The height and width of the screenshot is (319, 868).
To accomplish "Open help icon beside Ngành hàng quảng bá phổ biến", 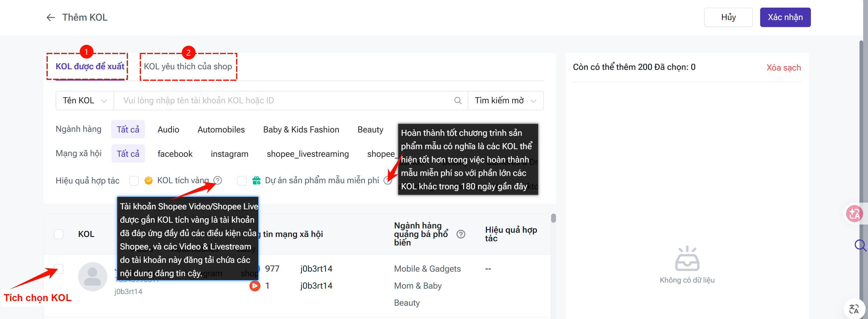I will [461, 234].
